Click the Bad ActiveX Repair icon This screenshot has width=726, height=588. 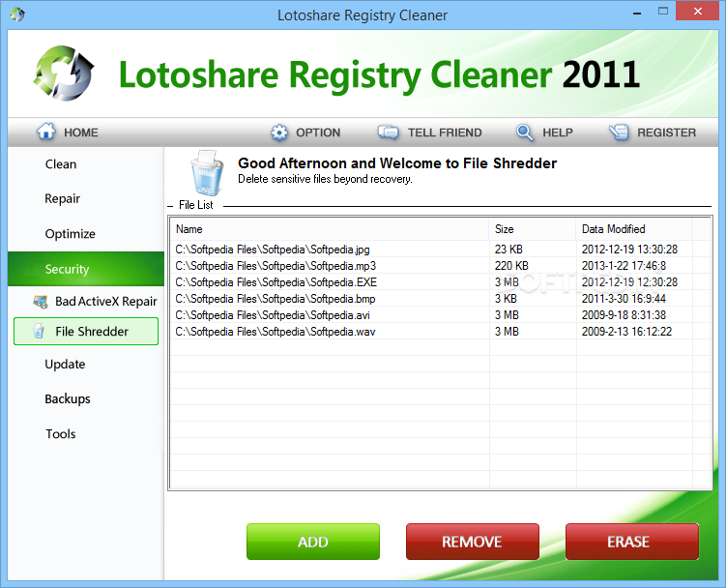coord(41,302)
